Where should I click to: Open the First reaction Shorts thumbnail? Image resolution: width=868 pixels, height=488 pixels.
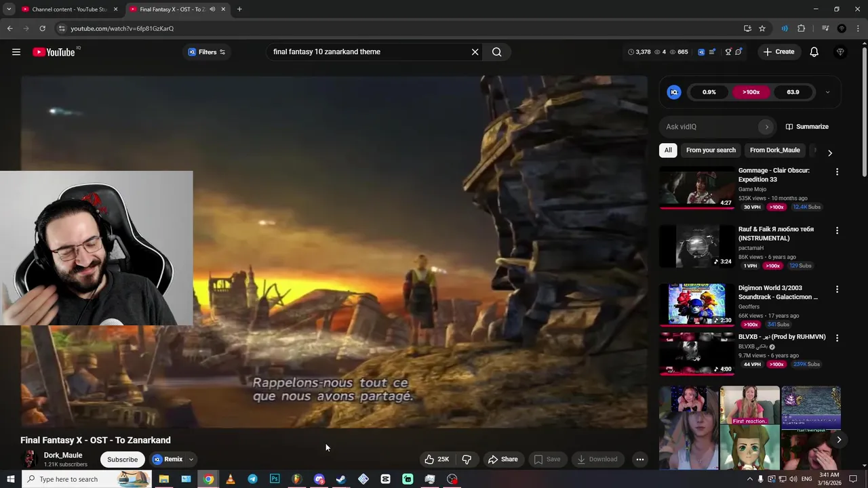(749, 428)
